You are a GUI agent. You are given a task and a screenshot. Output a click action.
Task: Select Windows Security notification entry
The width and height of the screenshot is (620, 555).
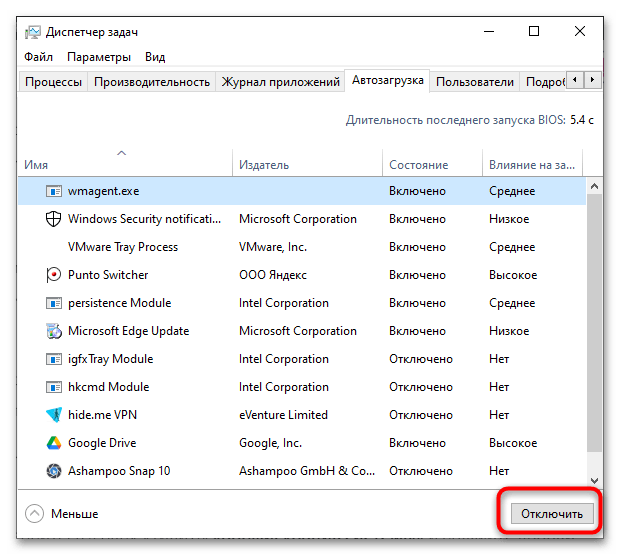point(302,219)
